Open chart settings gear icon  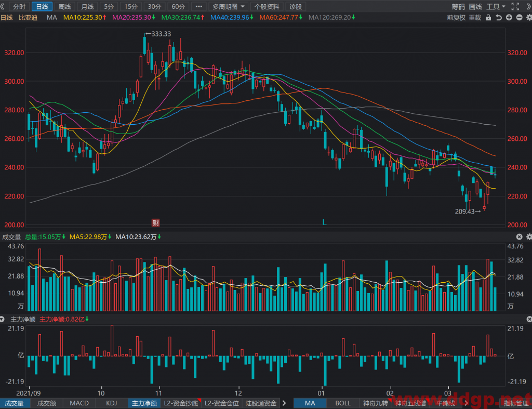point(529,17)
